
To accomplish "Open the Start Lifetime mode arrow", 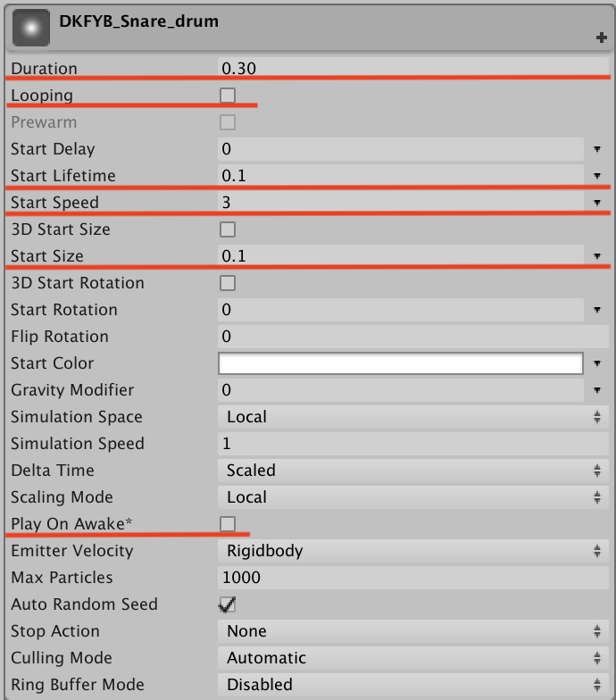I will 596,176.
